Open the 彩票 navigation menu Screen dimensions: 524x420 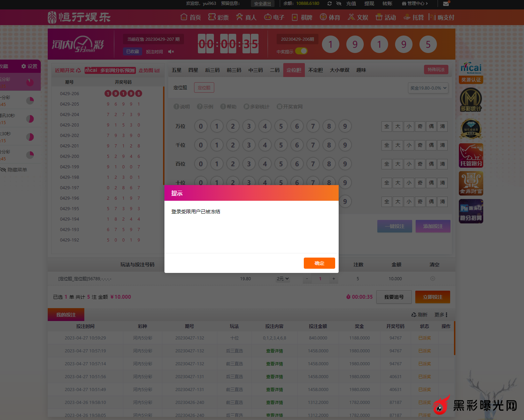pos(218,17)
